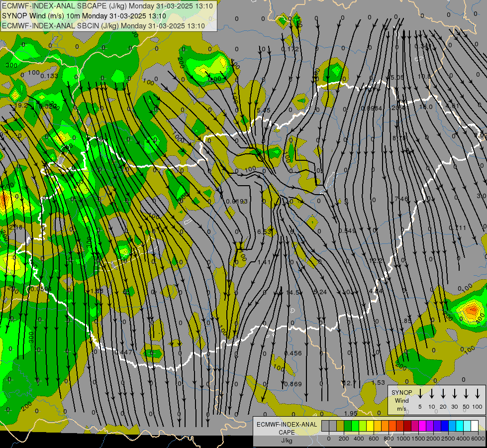This screenshot has height=448, width=487.
Task: Click the 14.5 value on the map
Action: (292, 293)
